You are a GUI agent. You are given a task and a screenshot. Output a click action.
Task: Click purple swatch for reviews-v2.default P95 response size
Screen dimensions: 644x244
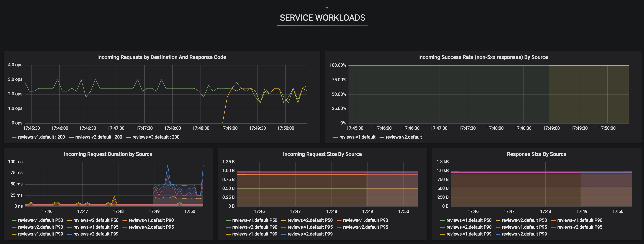click(553, 227)
